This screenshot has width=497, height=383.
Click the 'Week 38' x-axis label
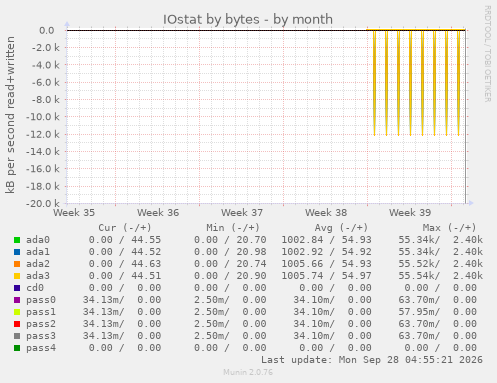coord(326,213)
